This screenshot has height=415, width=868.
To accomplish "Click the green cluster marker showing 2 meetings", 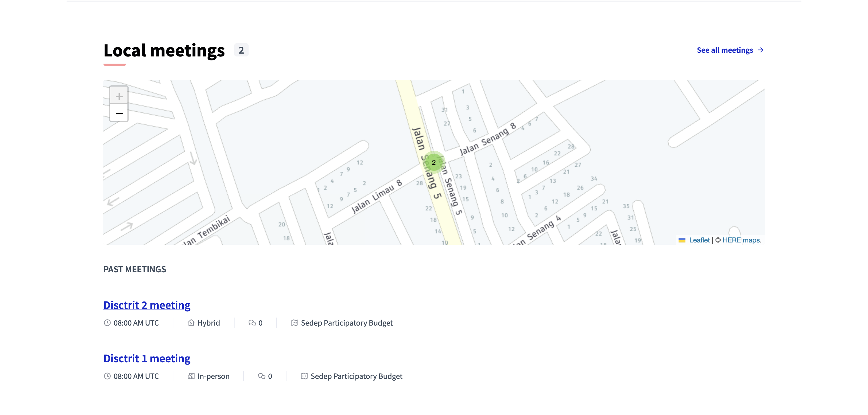I will [x=435, y=162].
